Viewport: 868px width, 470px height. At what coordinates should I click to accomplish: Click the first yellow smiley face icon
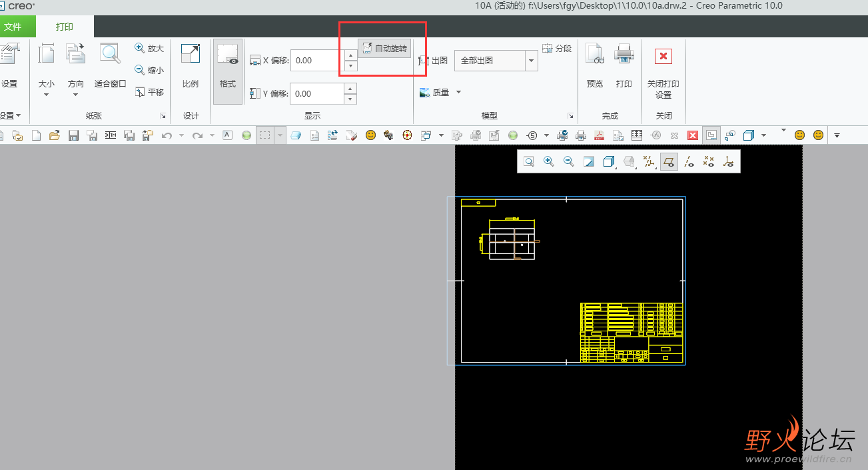tap(370, 135)
